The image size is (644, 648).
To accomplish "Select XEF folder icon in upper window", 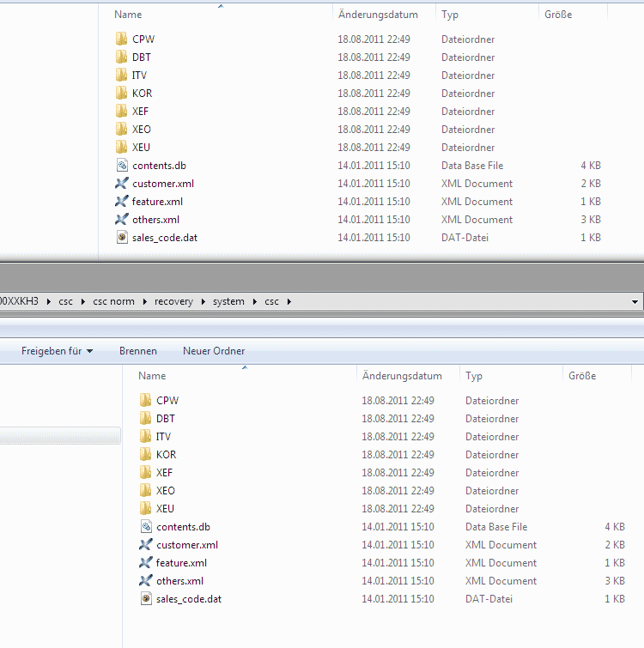I will (121, 112).
